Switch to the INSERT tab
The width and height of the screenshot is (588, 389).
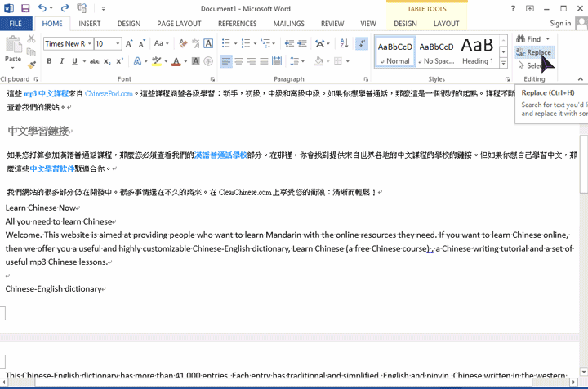click(90, 24)
